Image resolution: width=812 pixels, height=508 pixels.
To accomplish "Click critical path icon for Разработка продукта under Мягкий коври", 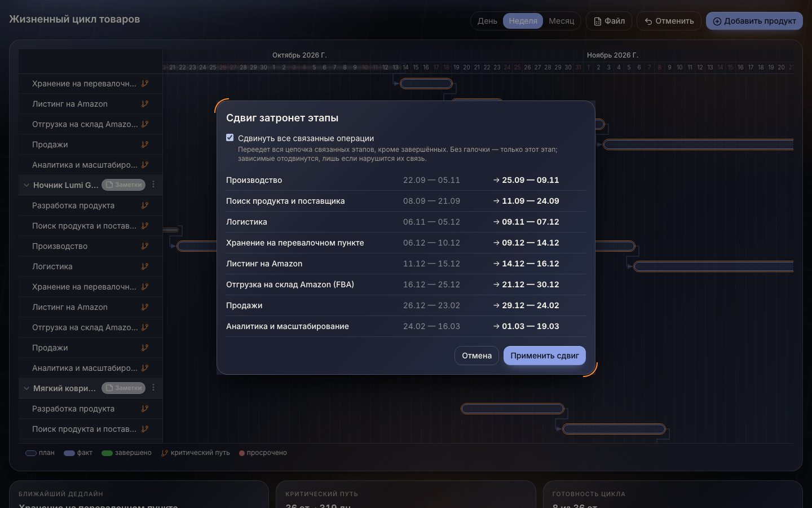I will click(145, 409).
